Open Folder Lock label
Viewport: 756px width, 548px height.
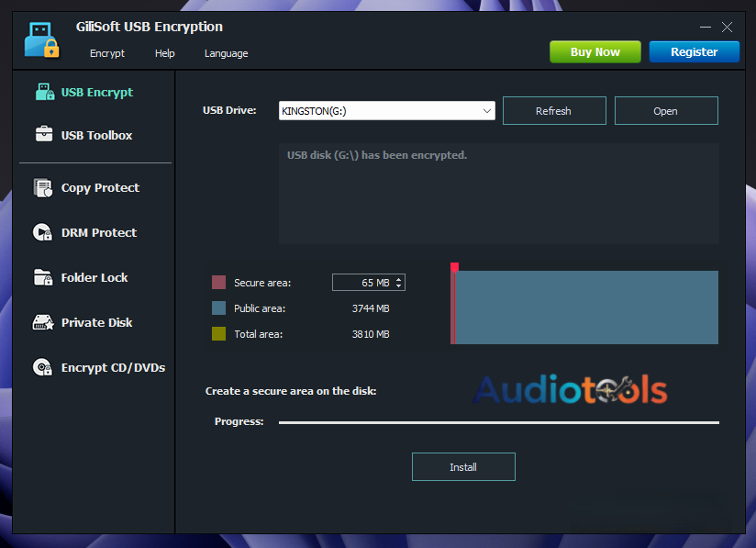(x=94, y=277)
